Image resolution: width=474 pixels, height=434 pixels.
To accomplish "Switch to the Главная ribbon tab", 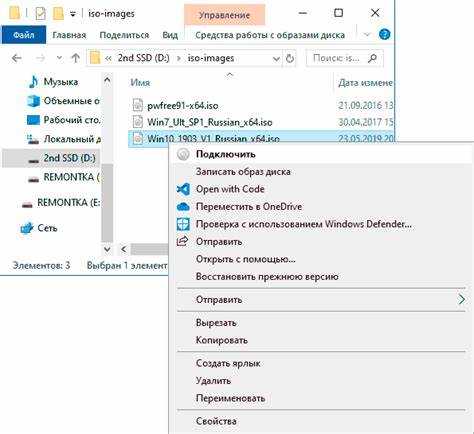I will (69, 35).
